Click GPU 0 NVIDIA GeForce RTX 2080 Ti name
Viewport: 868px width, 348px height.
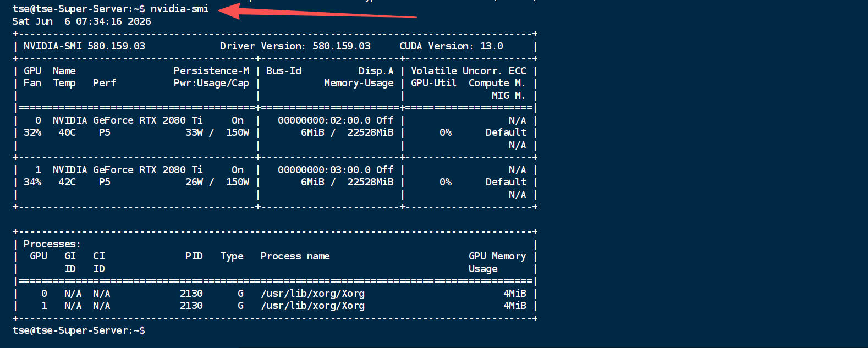pyautogui.click(x=128, y=120)
